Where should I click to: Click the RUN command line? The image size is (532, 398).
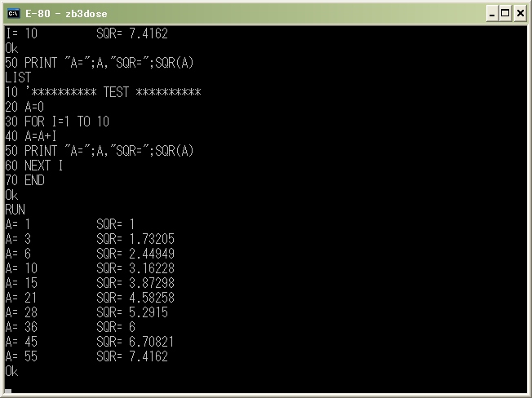tap(15, 210)
